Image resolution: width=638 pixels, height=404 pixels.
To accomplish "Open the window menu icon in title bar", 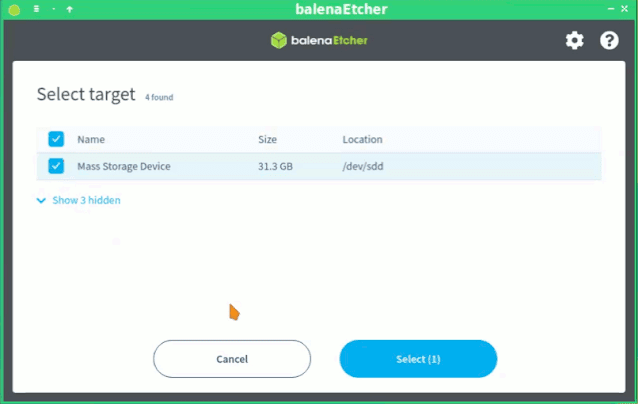I will pos(36,9).
